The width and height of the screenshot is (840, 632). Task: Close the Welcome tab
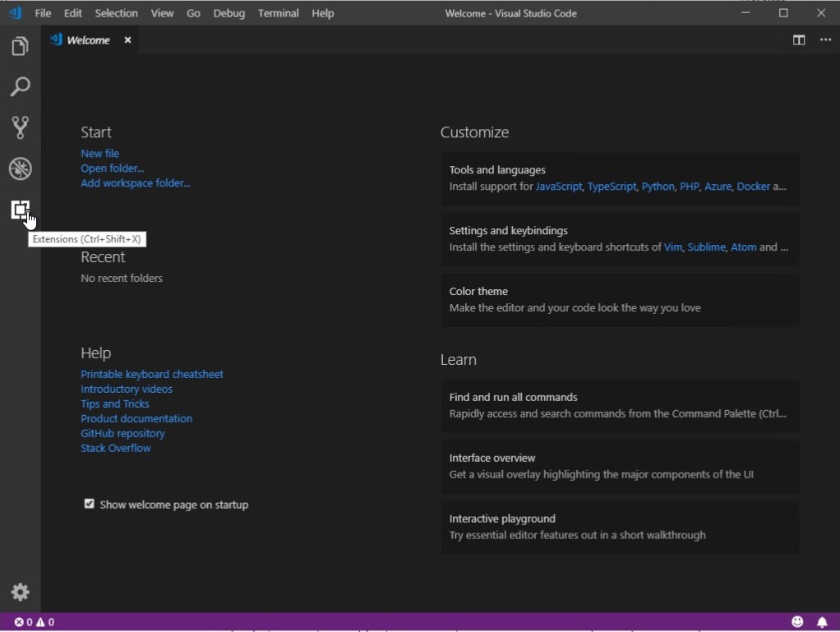pyautogui.click(x=127, y=40)
